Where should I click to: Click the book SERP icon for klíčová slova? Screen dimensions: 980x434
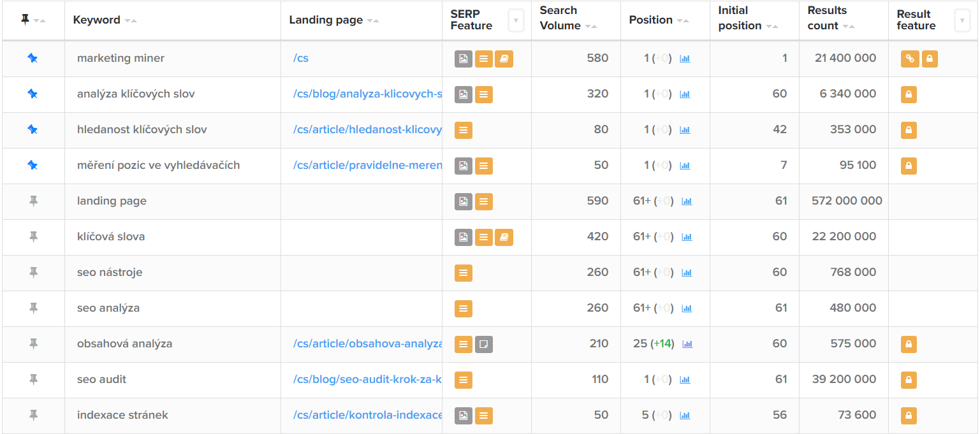pyautogui.click(x=504, y=238)
